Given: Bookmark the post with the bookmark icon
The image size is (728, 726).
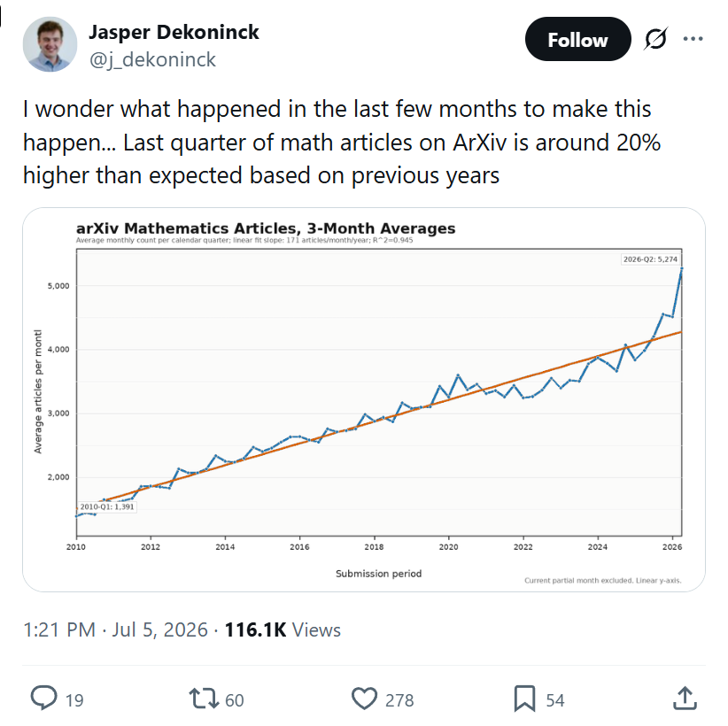Looking at the screenshot, I should 524,699.
